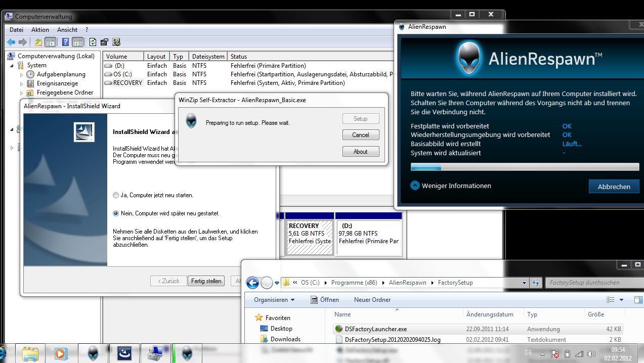Image resolution: width=644 pixels, height=363 pixels.
Task: Click the Computerverwaltung toolbox taskbar icon
Action: coord(156,353)
